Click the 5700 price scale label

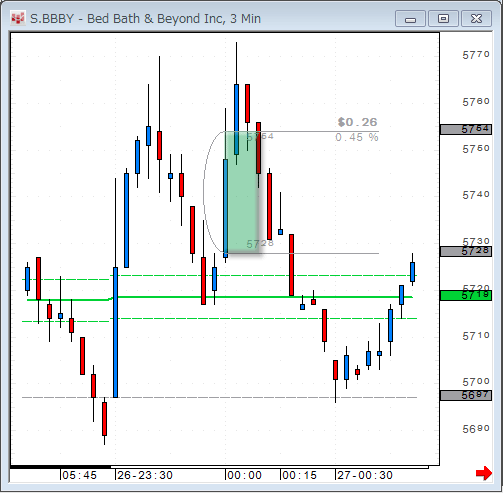(476, 382)
